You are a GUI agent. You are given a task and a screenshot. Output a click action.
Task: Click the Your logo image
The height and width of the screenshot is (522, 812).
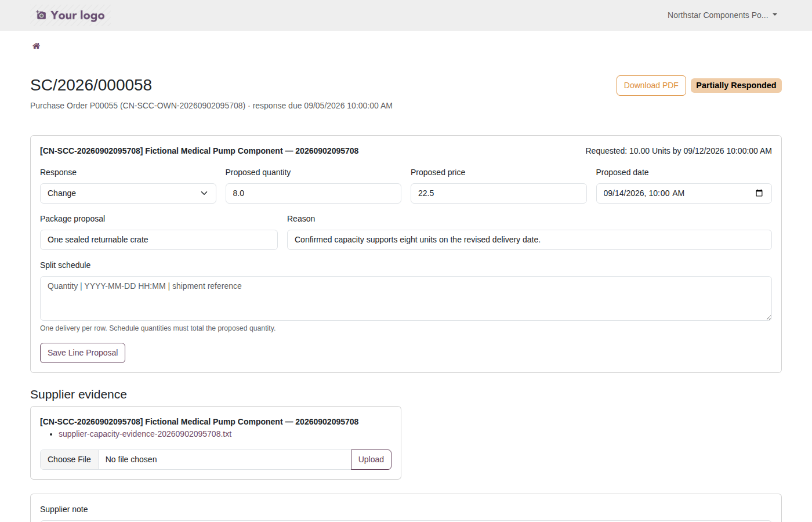click(70, 15)
